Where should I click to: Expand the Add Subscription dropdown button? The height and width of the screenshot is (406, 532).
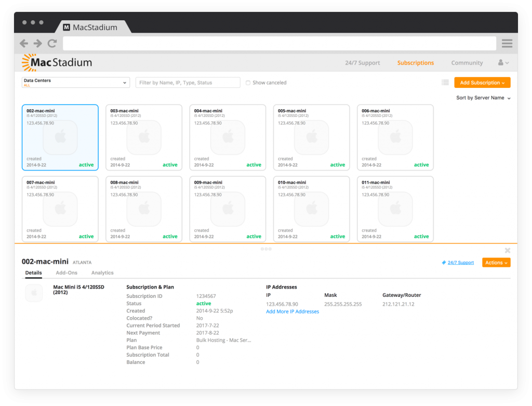[482, 83]
